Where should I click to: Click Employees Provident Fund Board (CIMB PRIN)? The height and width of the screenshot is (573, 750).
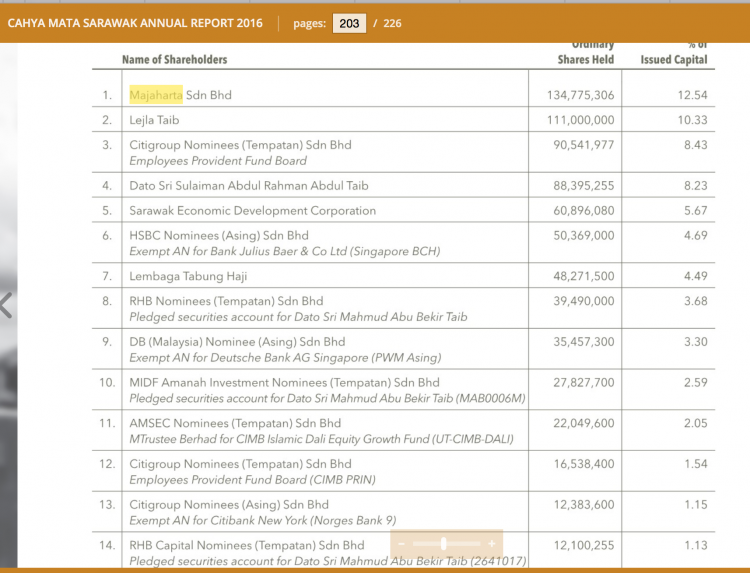[253, 480]
